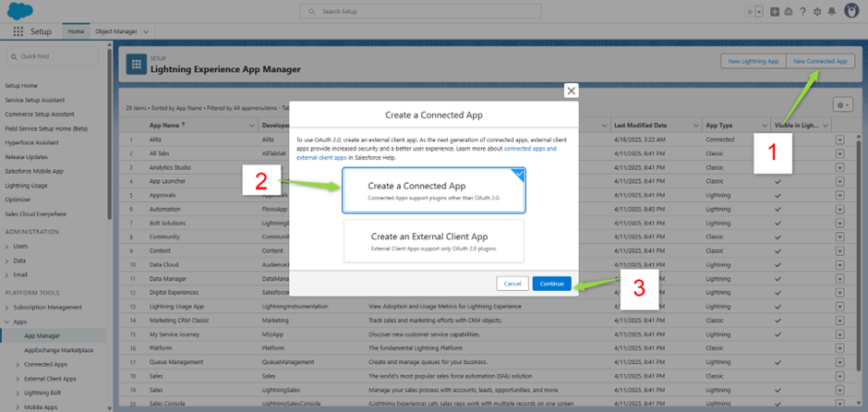Open the App Launcher grid icon
The height and width of the screenshot is (412, 868).
tap(18, 31)
